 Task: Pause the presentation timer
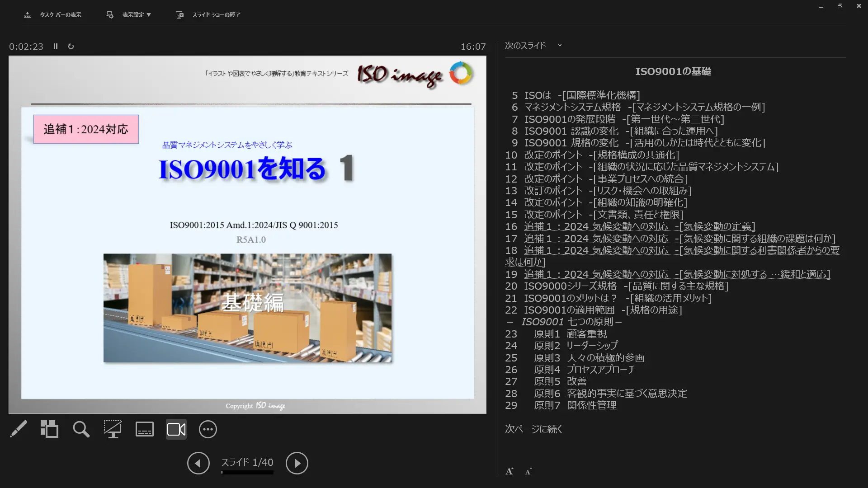[x=56, y=47]
